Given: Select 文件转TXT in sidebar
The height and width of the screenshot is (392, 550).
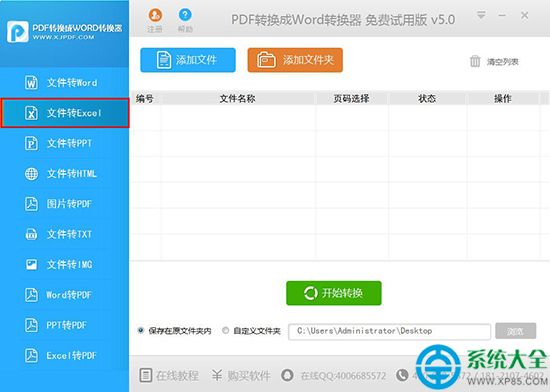Looking at the screenshot, I should (65, 234).
